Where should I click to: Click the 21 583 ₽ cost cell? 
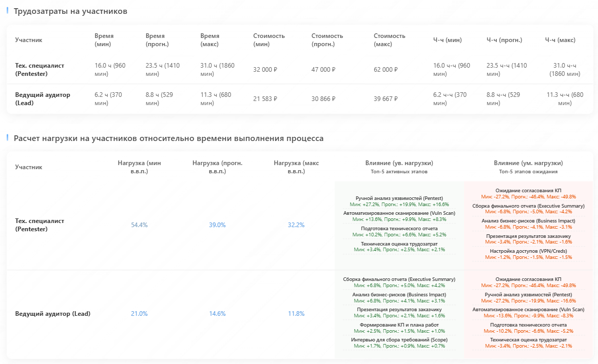click(265, 99)
